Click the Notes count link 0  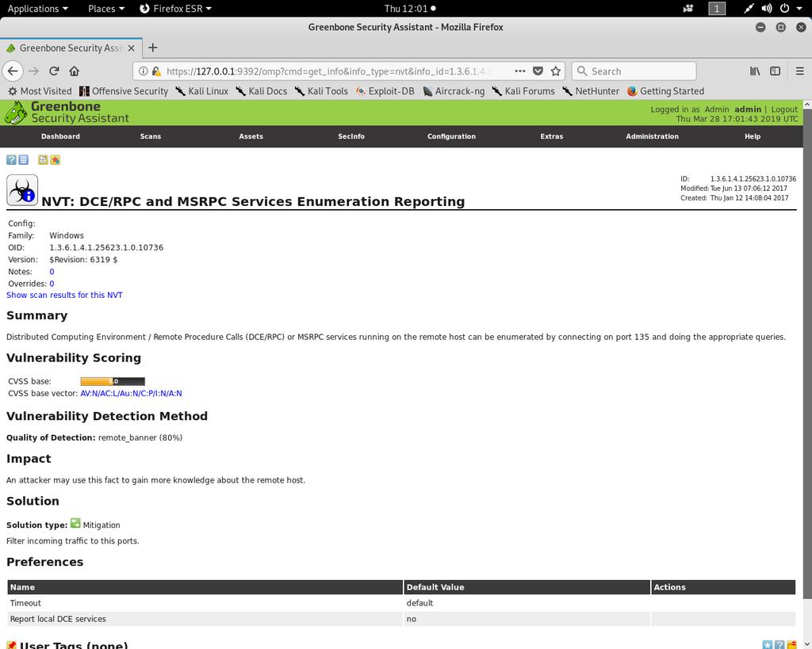52,272
